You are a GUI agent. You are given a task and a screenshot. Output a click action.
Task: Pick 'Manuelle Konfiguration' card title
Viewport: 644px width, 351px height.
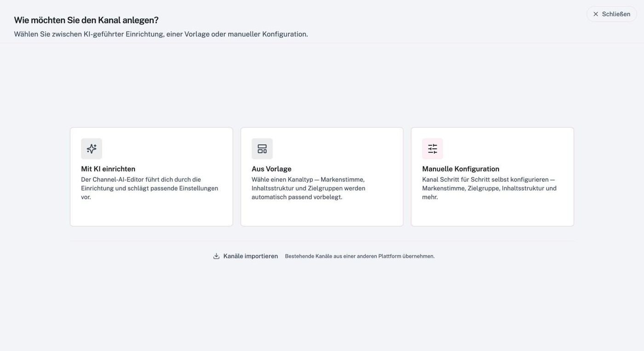[x=461, y=169]
